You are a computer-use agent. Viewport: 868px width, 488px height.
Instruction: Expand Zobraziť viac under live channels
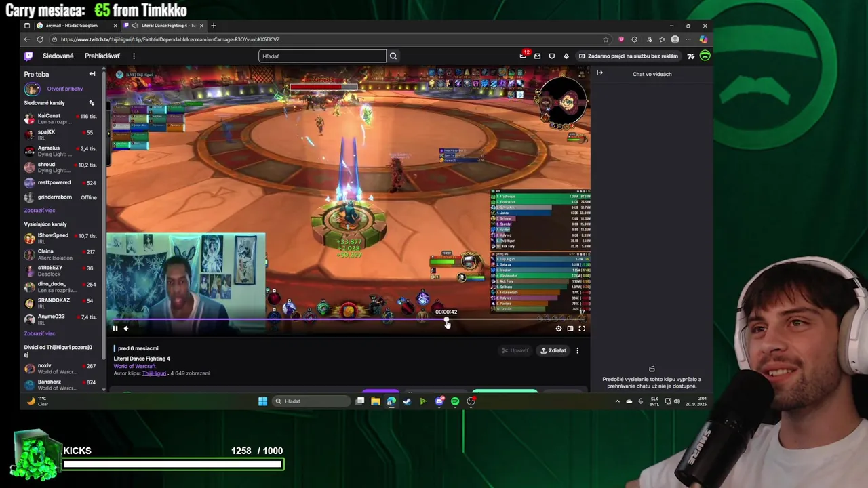39,333
